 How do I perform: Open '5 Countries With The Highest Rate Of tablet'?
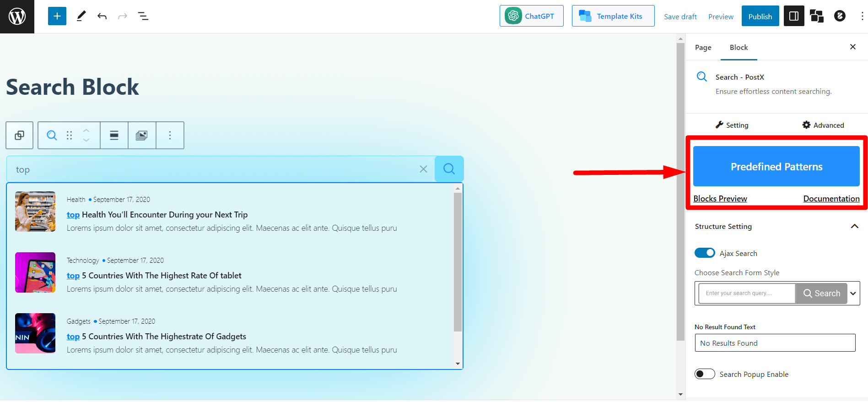[x=154, y=276]
